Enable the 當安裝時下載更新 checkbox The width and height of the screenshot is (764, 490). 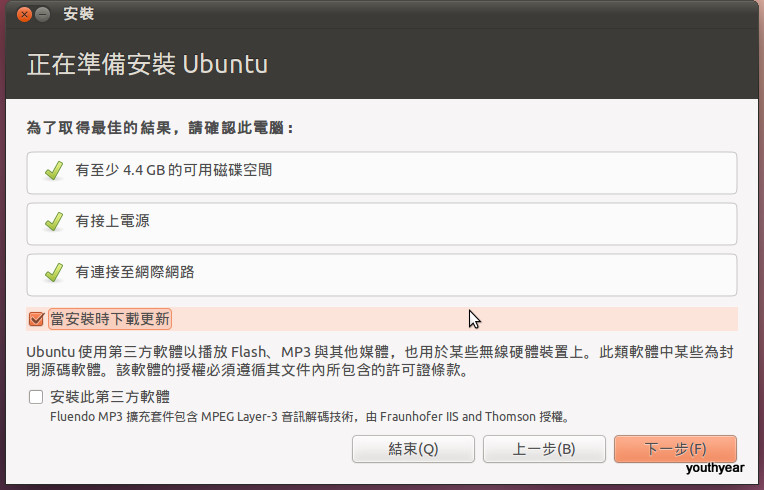[x=36, y=319]
